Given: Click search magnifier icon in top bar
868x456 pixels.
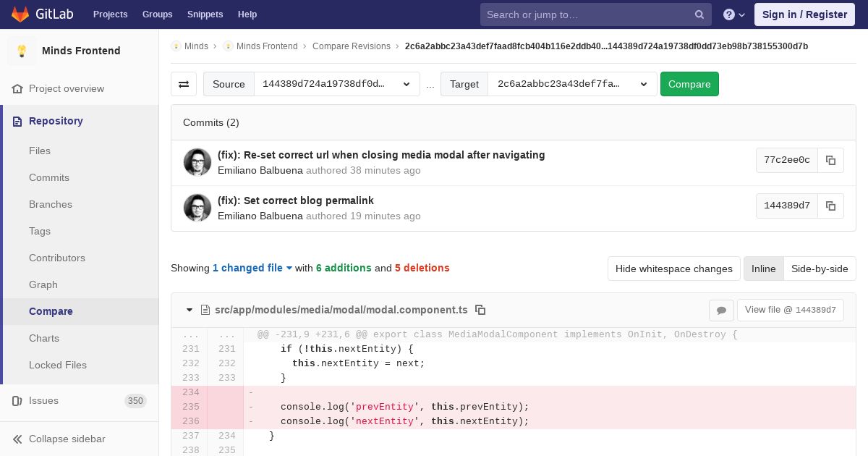Looking at the screenshot, I should pos(699,14).
